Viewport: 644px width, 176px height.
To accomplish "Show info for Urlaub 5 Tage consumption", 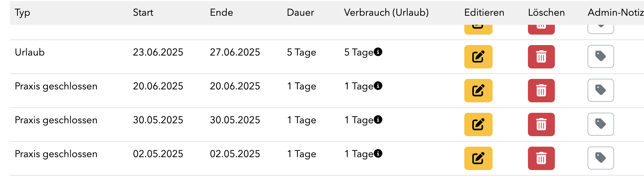I will [x=378, y=52].
